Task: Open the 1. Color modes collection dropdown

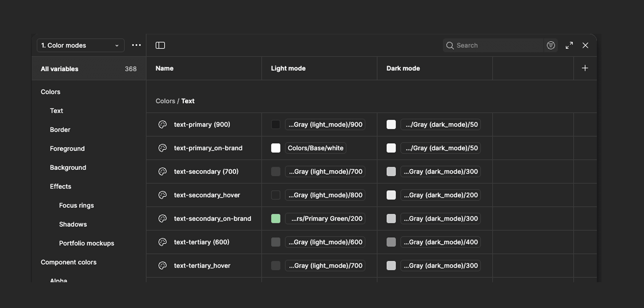Action: point(80,45)
